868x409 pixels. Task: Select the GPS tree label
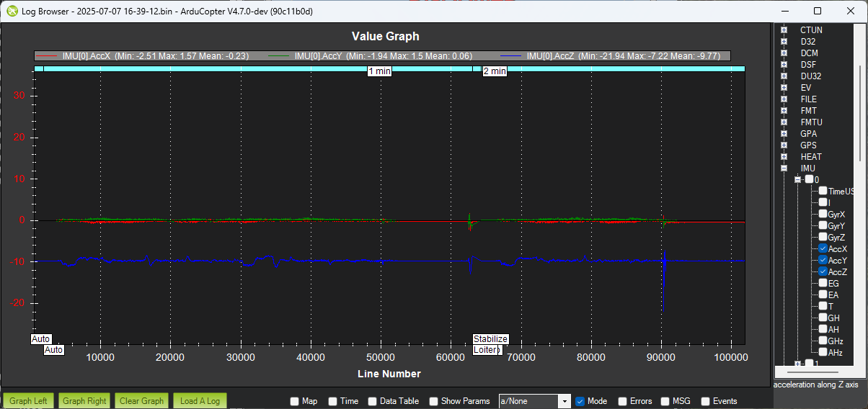[x=808, y=145]
